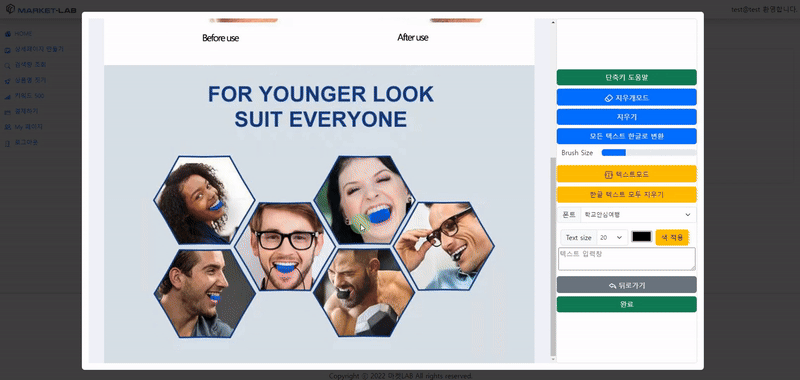Click the My 페이지 people icon
Viewport: 800px width, 380px height.
(8, 127)
